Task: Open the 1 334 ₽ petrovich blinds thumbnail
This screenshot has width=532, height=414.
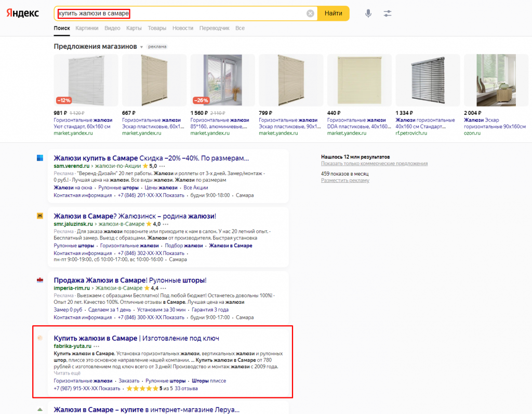Action: point(428,80)
